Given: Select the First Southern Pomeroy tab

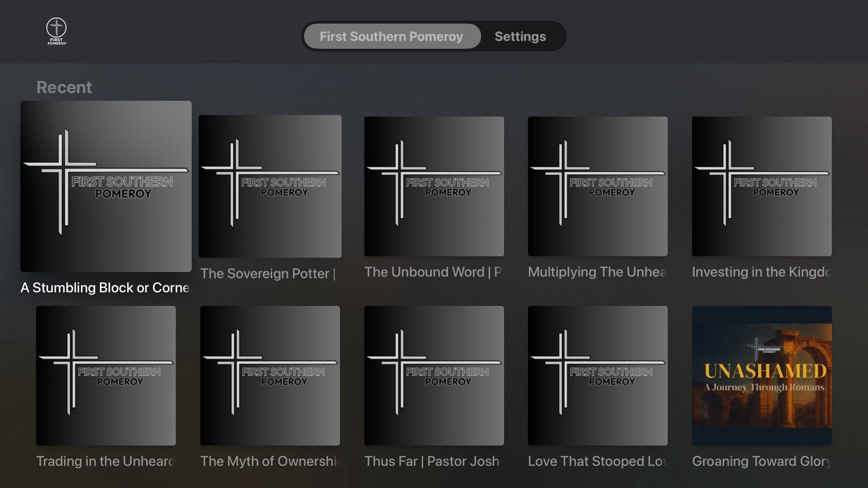Looking at the screenshot, I should coord(391,37).
